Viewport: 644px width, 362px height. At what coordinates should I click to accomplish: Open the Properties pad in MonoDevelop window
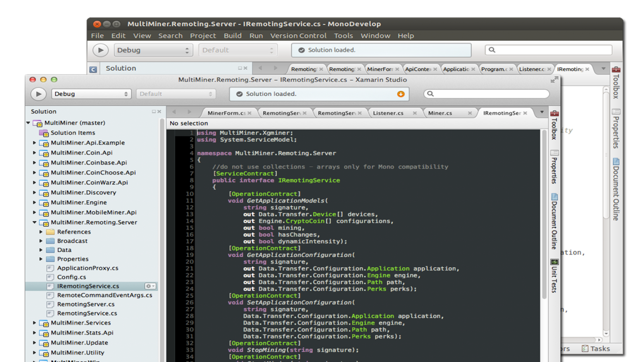616,128
